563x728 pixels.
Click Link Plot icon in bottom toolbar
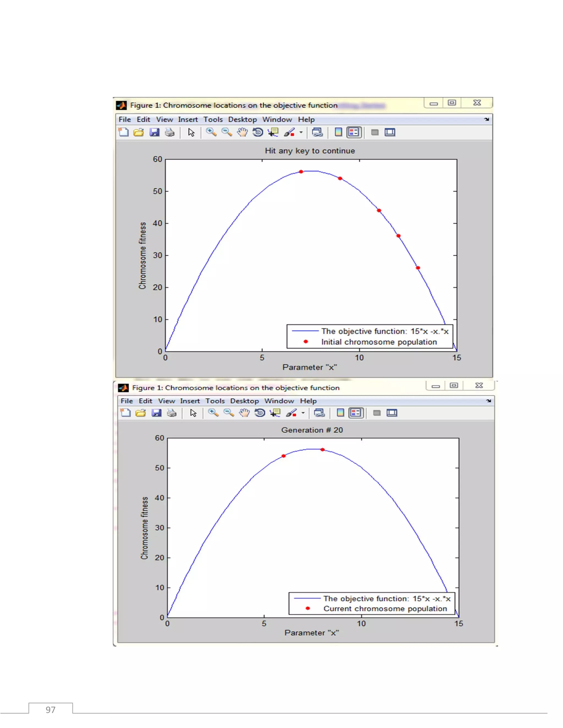tap(319, 413)
